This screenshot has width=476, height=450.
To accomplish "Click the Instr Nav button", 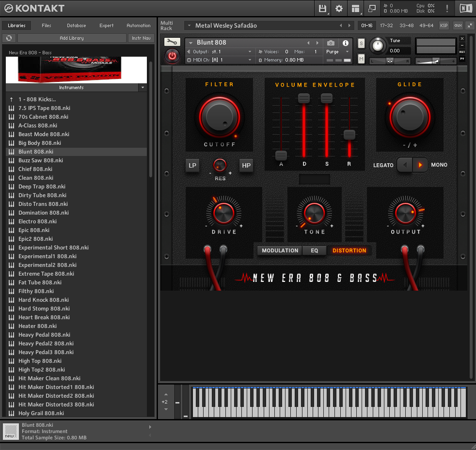I will click(x=141, y=38).
